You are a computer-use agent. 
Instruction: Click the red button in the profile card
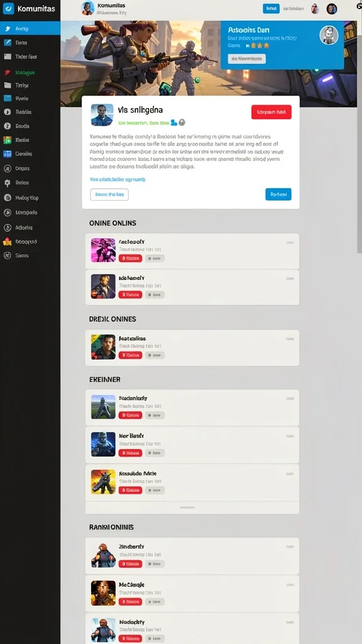(271, 112)
